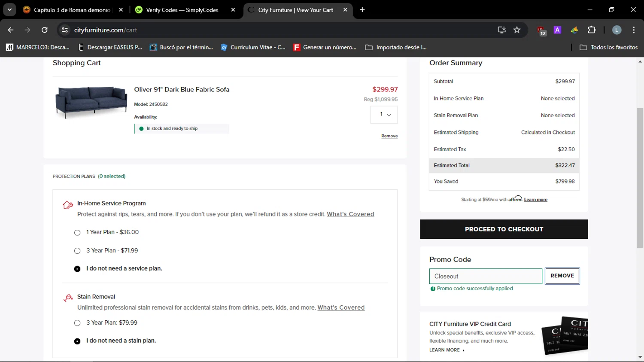Select the 3 Year Plan - $71.99 option
Viewport: 644px width, 362px height.
click(x=77, y=251)
